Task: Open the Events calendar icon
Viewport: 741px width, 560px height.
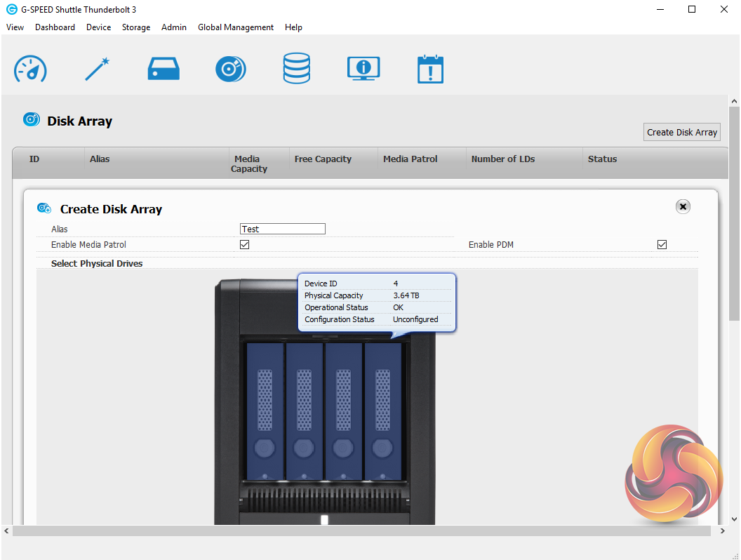Action: tap(430, 69)
